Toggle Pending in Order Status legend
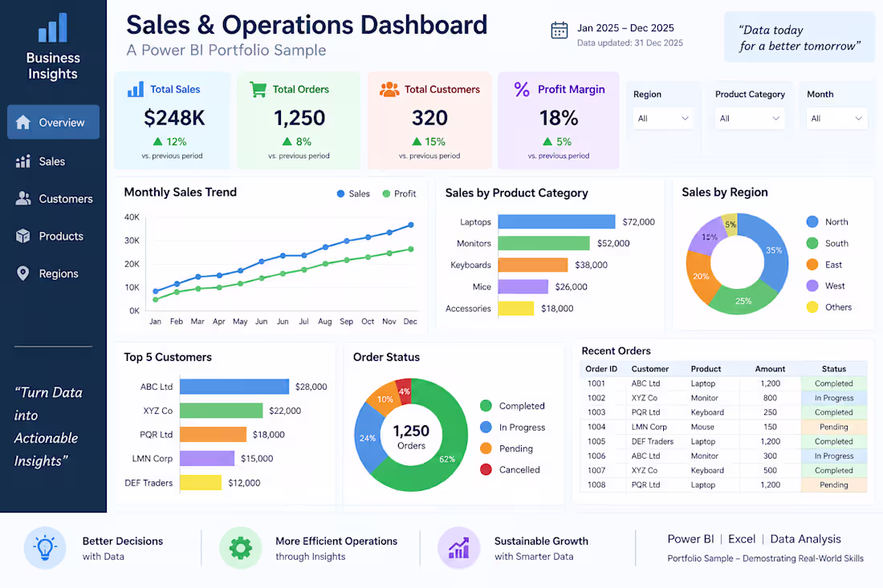 click(x=507, y=448)
